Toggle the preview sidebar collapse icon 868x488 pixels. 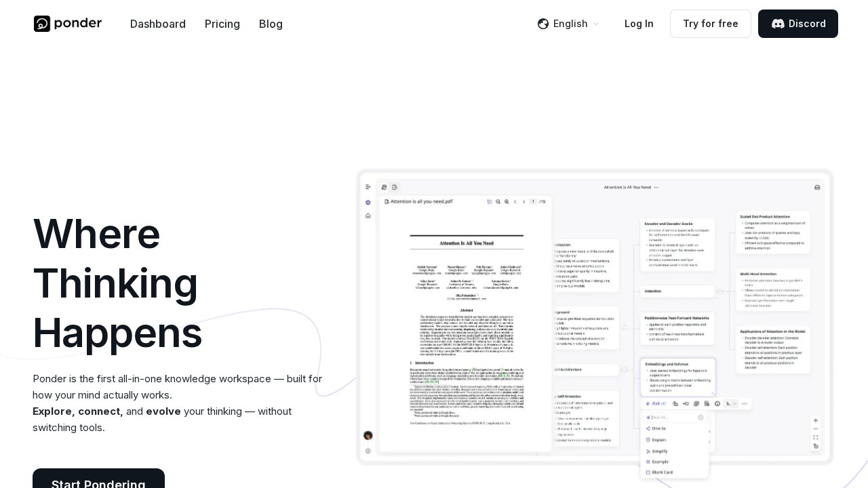click(368, 187)
